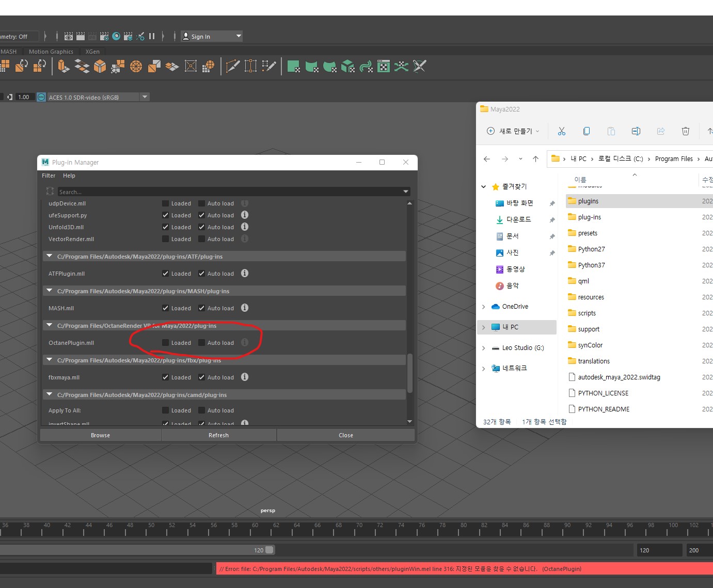Image resolution: width=713 pixels, height=588 pixels.
Task: Click the plug-in Search field
Action: [230, 192]
